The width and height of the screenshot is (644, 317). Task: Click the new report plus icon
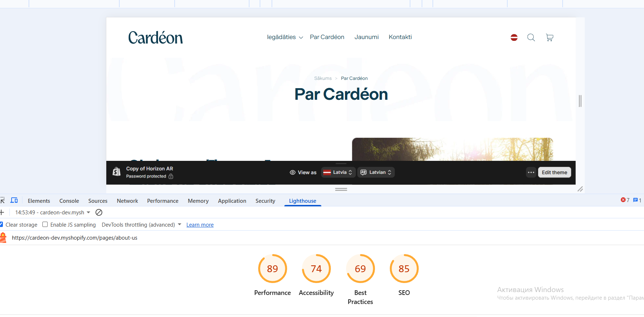[2, 213]
